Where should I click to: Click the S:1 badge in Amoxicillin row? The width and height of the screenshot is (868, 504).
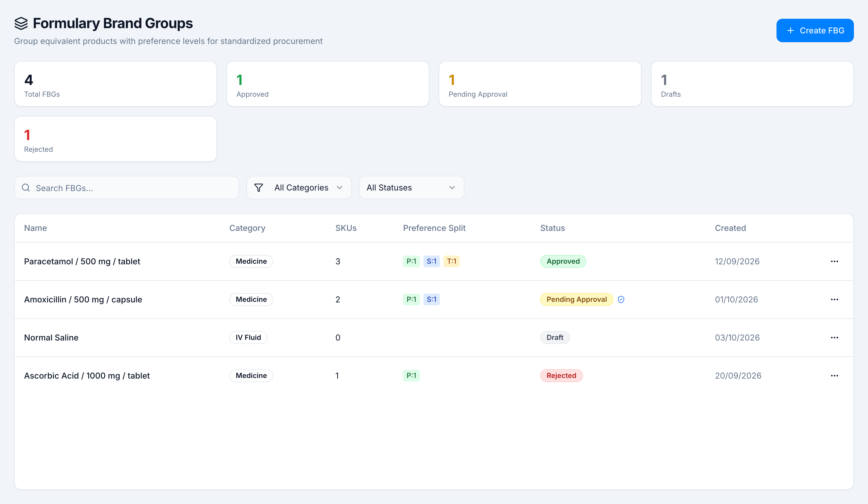click(x=431, y=299)
